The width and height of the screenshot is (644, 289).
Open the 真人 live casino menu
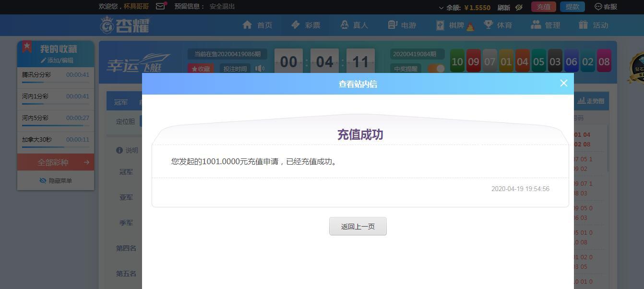pos(354,25)
